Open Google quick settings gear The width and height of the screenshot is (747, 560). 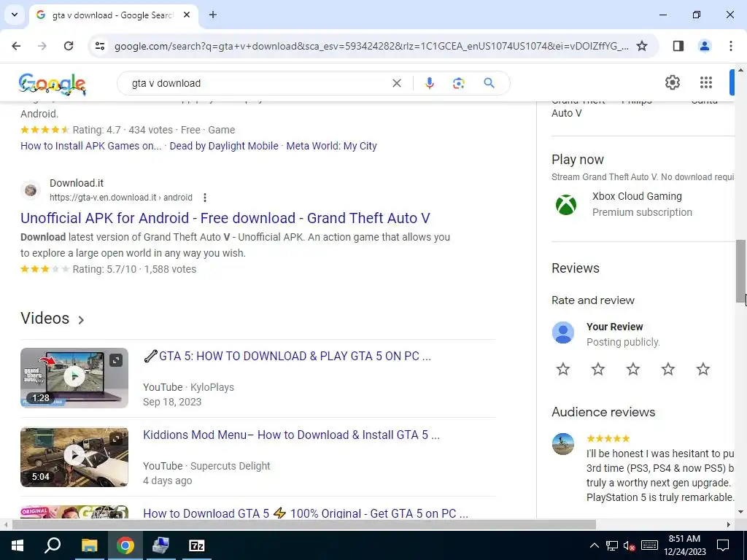pyautogui.click(x=672, y=82)
